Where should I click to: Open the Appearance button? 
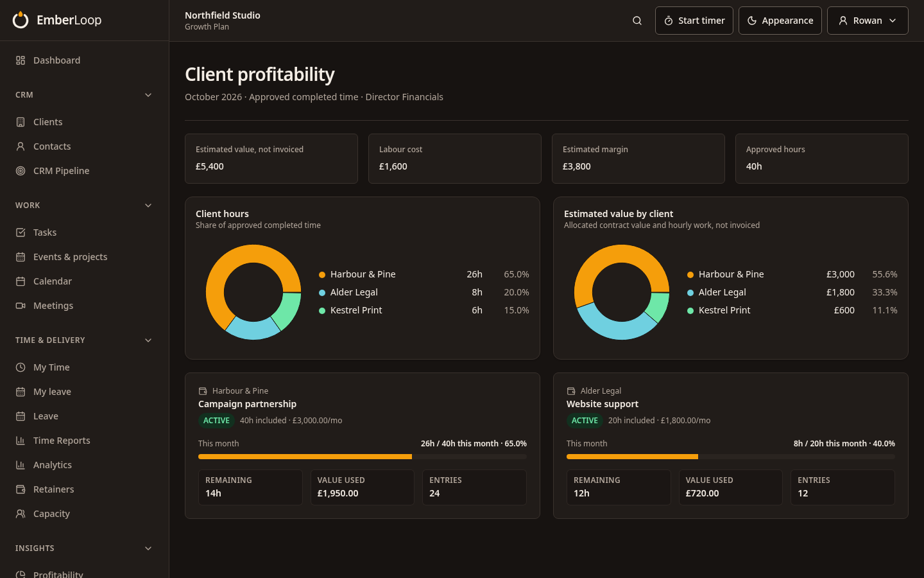(x=780, y=21)
